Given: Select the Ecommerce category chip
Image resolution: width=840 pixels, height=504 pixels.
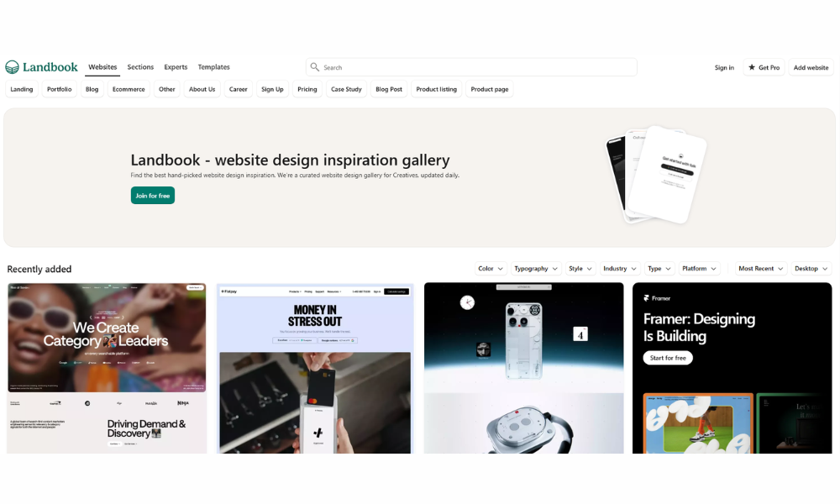Looking at the screenshot, I should (129, 89).
